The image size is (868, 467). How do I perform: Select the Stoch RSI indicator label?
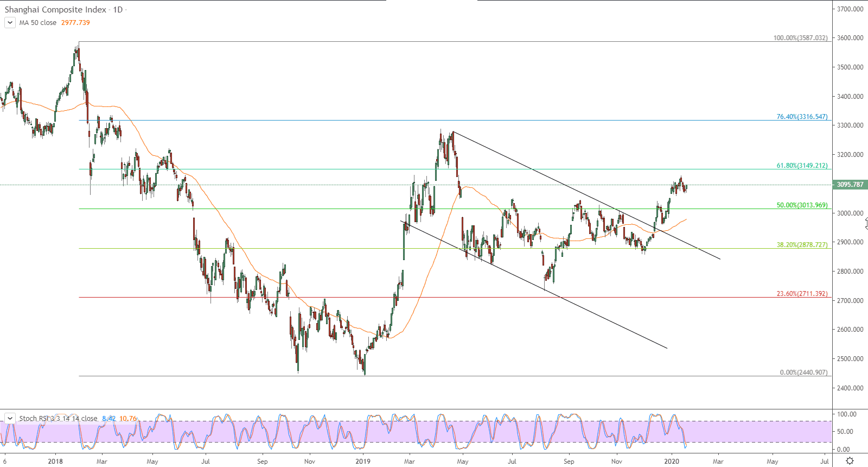58,418
